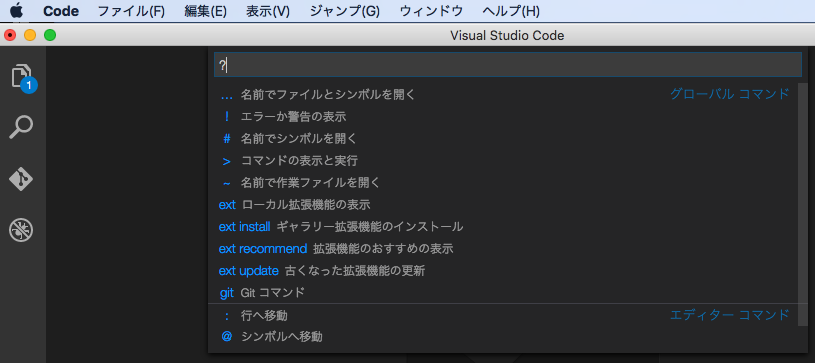Open the Git source control view
Screen dimensions: 815x363
[x=21, y=179]
